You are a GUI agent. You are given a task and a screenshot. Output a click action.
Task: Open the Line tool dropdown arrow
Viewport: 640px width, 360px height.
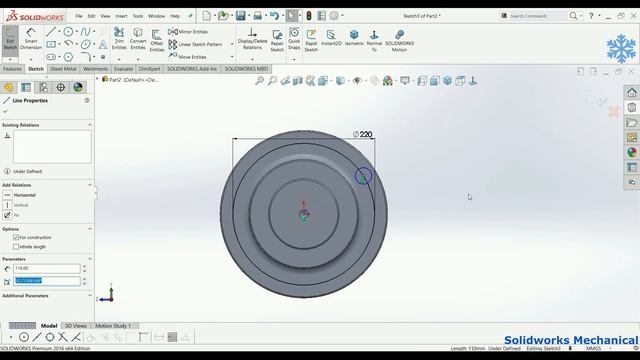(59, 31)
